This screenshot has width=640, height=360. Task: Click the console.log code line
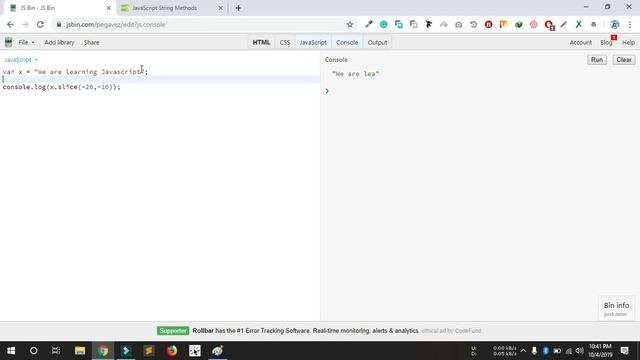point(62,87)
